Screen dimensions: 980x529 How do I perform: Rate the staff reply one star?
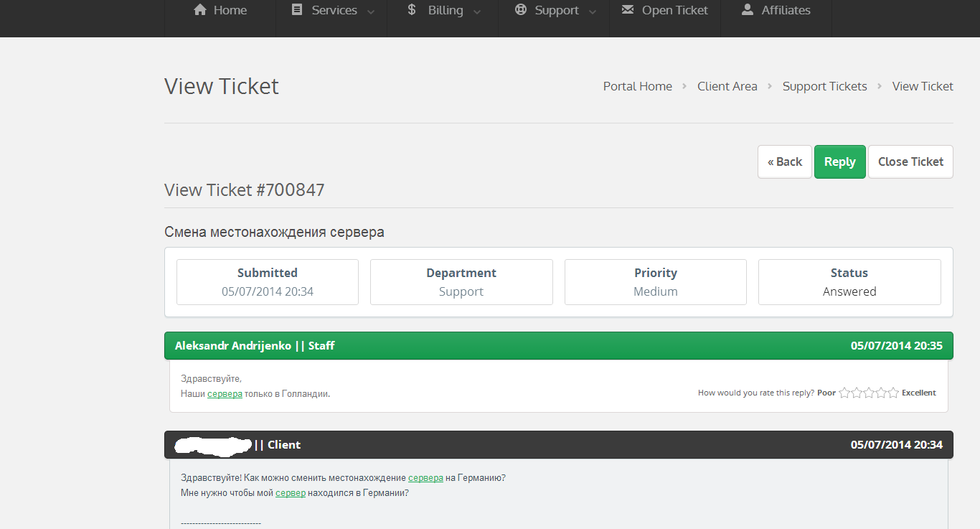pyautogui.click(x=844, y=393)
